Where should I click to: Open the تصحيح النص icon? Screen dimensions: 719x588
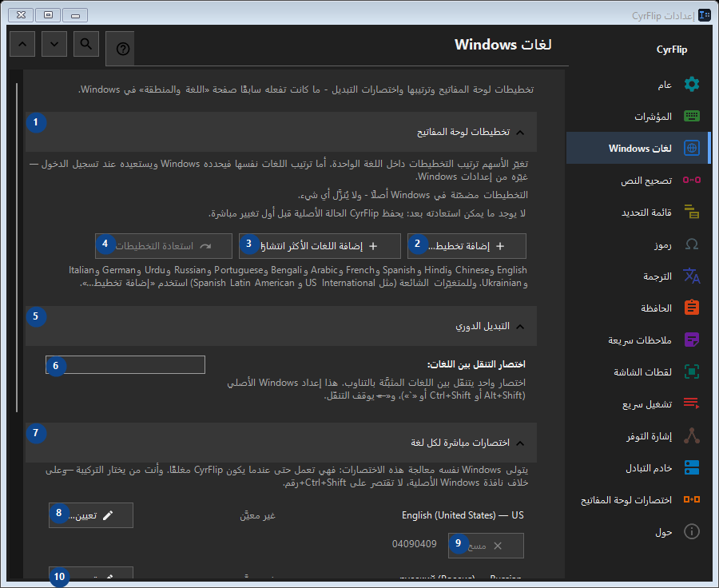(692, 180)
